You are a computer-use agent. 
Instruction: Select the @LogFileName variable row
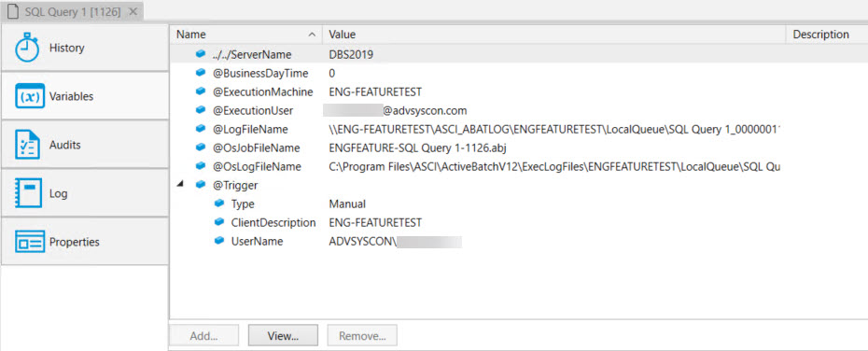pyautogui.click(x=519, y=129)
